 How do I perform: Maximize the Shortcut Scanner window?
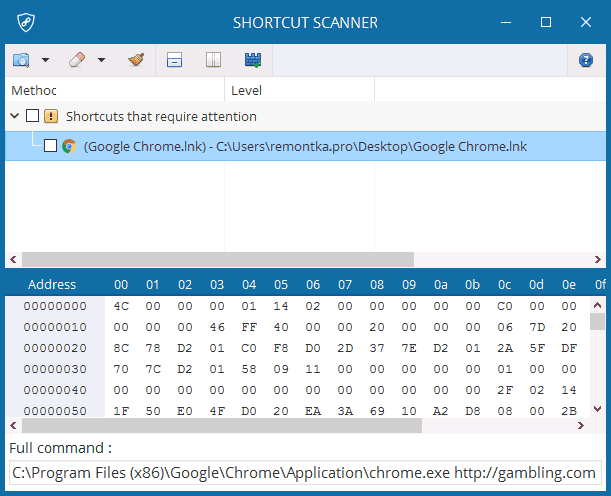point(546,23)
